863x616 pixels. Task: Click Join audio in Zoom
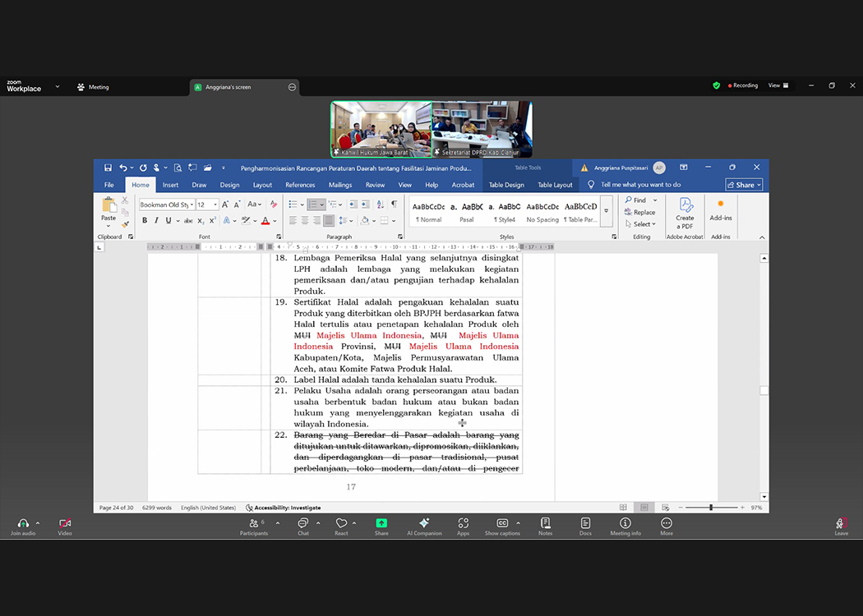tap(23, 526)
